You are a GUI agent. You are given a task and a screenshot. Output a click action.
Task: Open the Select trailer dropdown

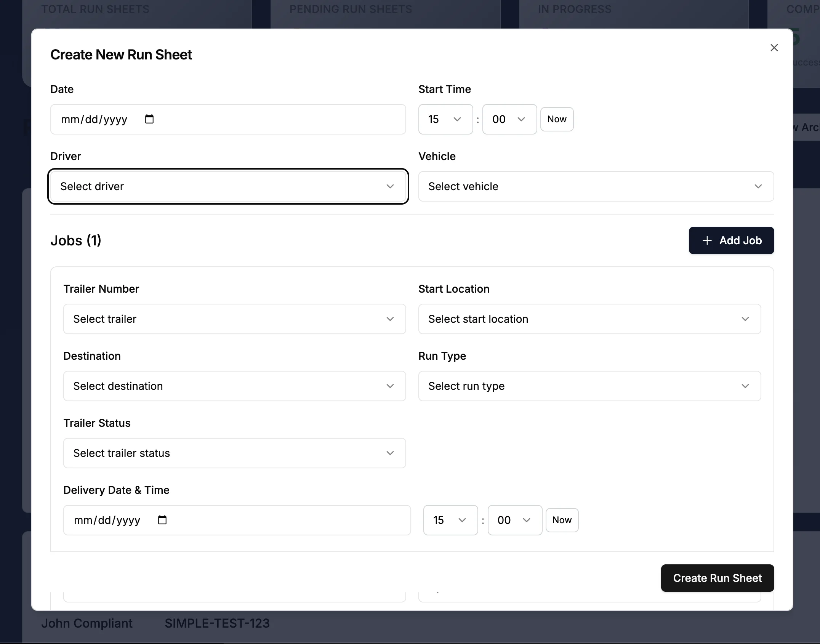(x=234, y=319)
